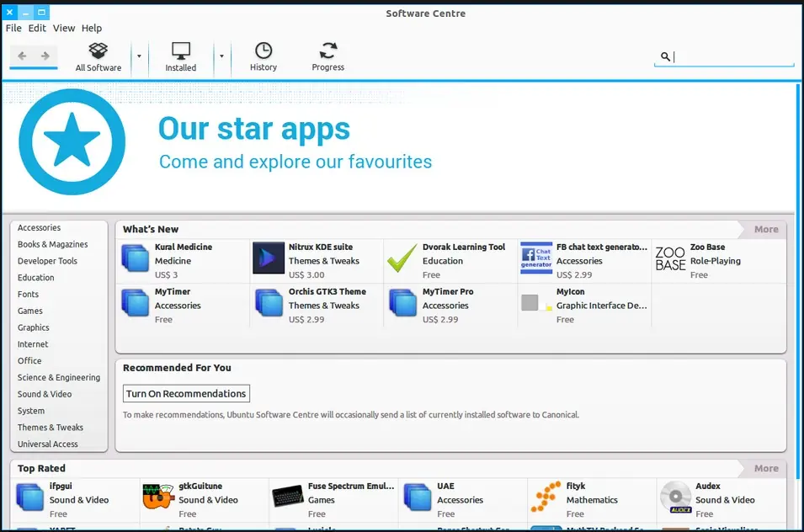Click the Our star apps banner
This screenshot has width=804, height=532.
398,147
